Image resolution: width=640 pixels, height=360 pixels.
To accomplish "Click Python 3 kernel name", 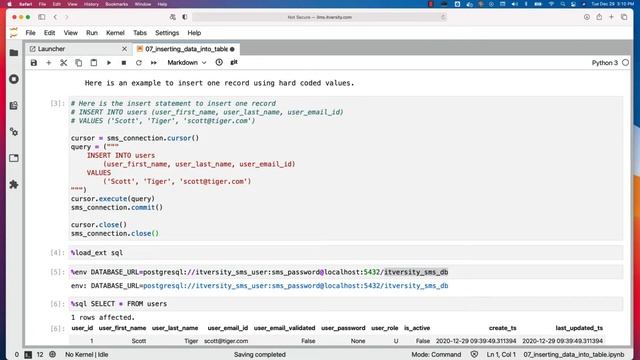I will click(x=605, y=63).
